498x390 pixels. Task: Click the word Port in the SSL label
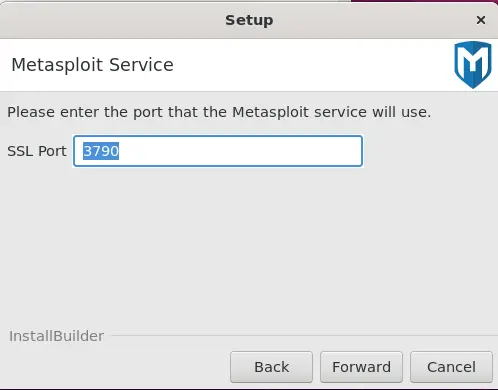click(x=52, y=152)
